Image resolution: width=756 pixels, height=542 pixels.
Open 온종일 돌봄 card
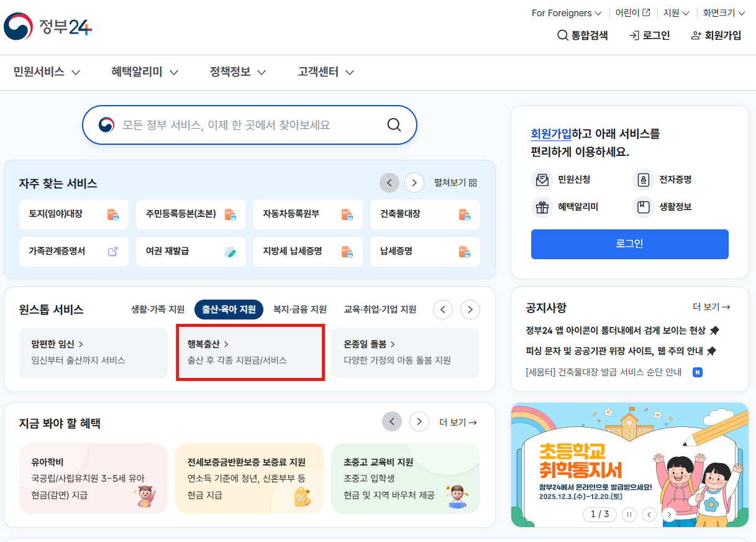coord(405,352)
